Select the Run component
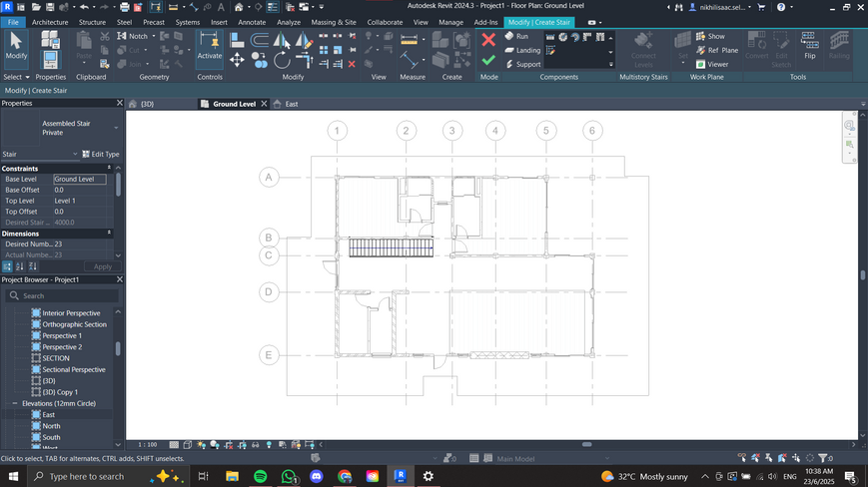This screenshot has height=487, width=868. coord(516,36)
